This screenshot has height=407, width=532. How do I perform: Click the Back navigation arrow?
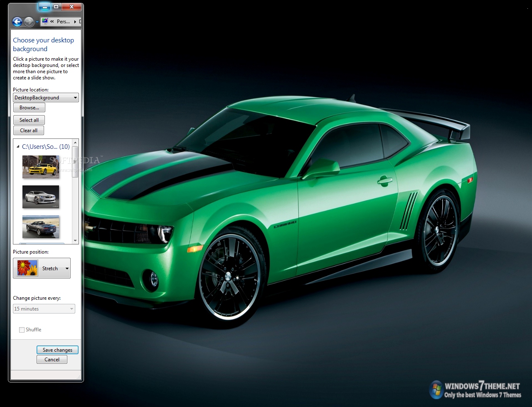click(17, 22)
